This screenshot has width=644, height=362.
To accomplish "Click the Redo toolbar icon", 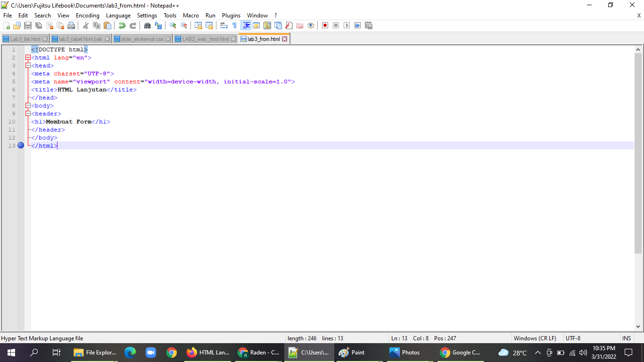I will click(133, 25).
